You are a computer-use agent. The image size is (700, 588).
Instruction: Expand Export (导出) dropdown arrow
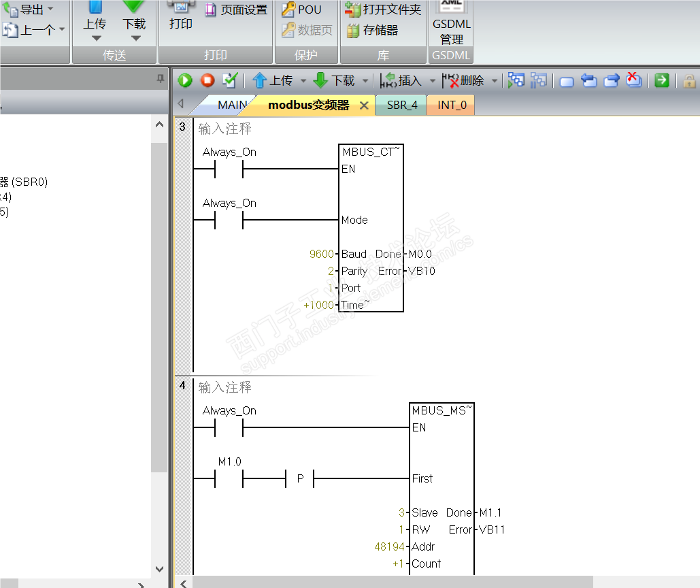pyautogui.click(x=50, y=9)
